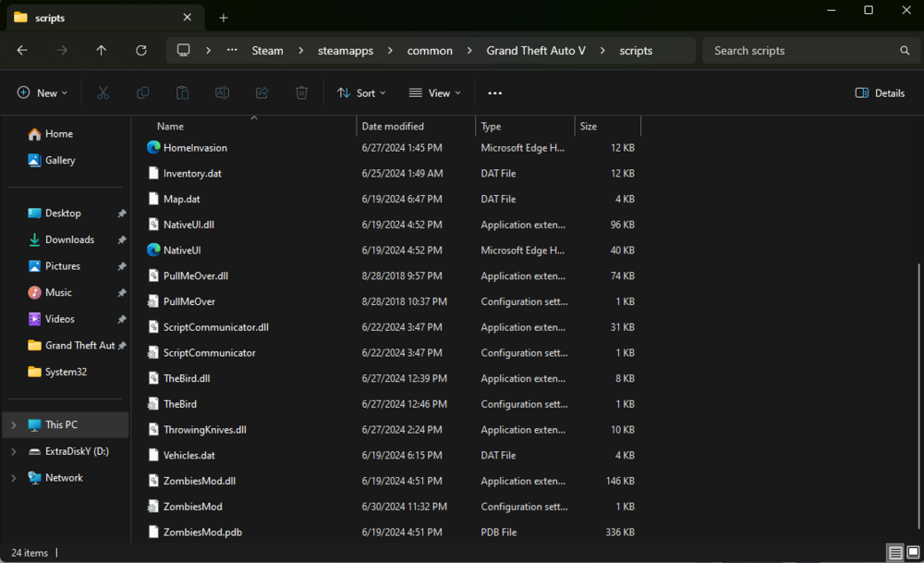
Task: Click the Rename icon in toolbar
Action: (222, 93)
